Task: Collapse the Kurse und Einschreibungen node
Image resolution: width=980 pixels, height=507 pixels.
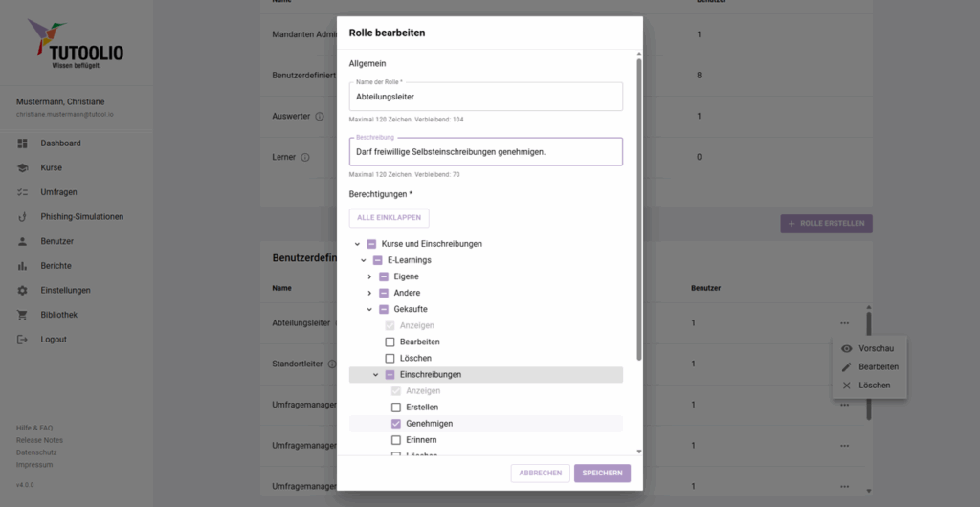Action: coord(357,244)
